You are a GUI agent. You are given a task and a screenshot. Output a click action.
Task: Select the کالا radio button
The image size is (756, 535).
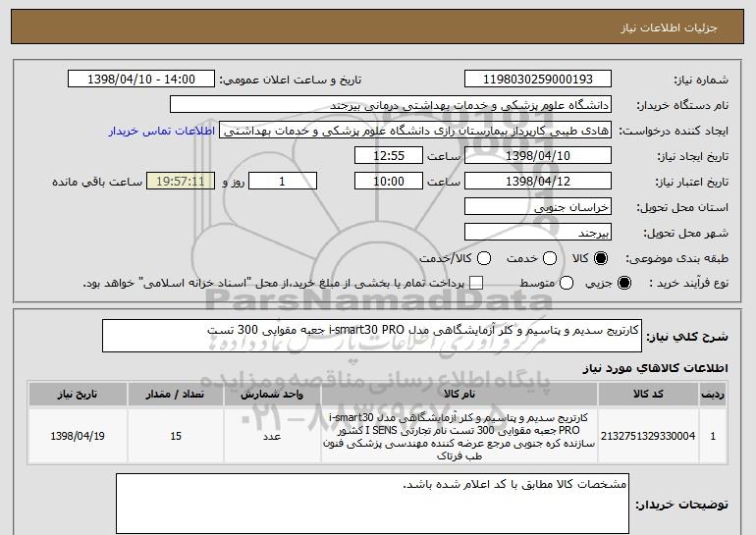(x=601, y=259)
